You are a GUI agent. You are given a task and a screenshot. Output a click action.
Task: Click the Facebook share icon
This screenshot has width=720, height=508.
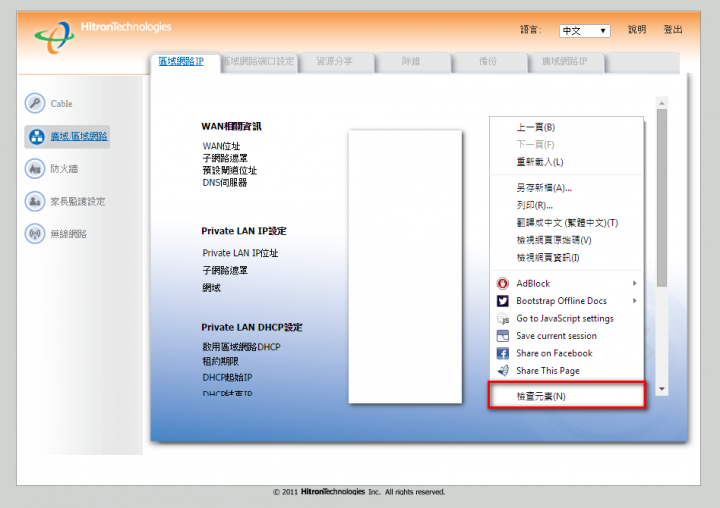pos(503,353)
